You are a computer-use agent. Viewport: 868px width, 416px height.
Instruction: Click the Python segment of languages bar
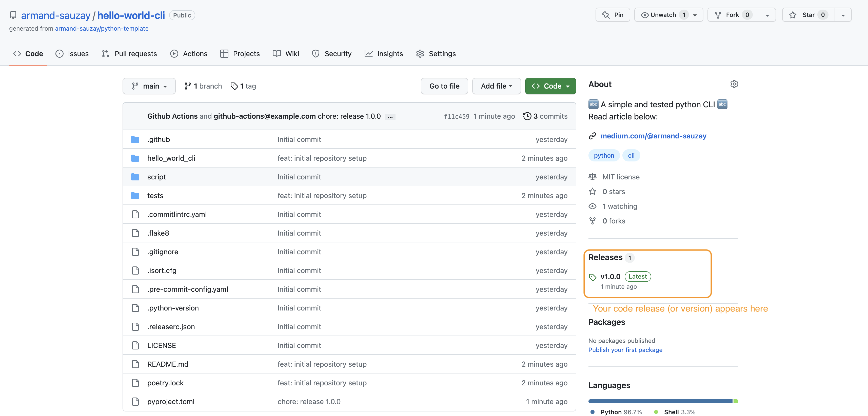click(x=660, y=402)
